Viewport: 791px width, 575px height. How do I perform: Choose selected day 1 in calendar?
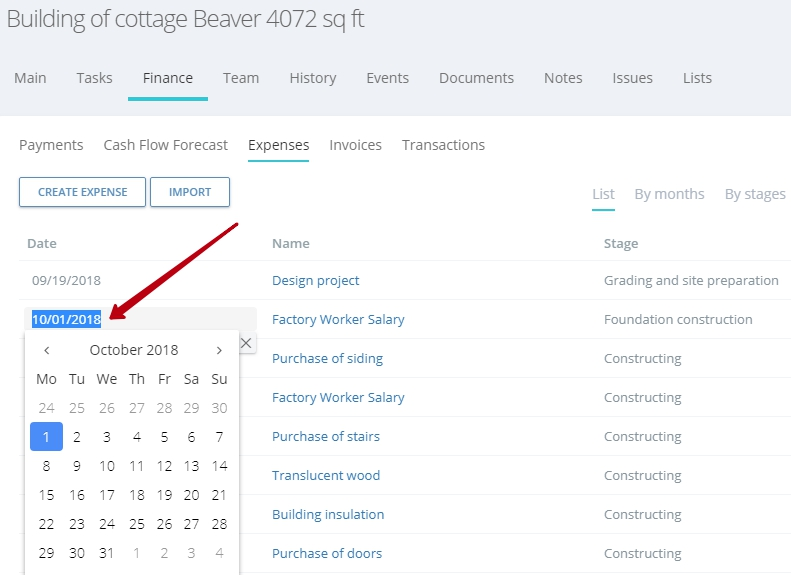(x=46, y=436)
